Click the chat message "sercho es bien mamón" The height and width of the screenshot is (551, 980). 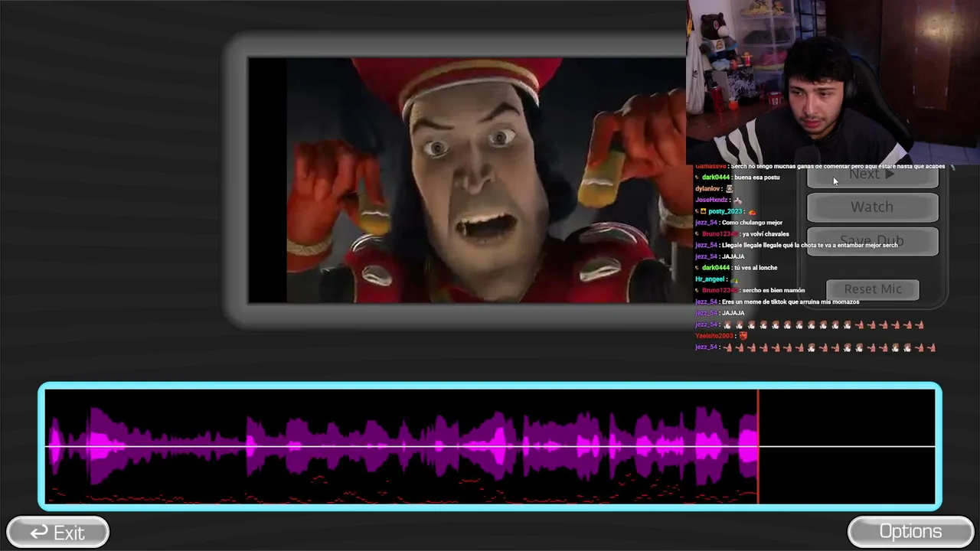pos(773,290)
